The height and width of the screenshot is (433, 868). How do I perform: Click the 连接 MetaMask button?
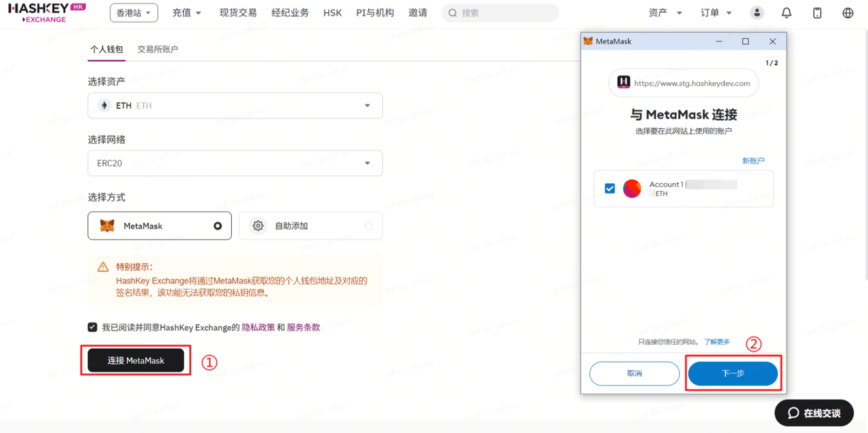(x=136, y=360)
